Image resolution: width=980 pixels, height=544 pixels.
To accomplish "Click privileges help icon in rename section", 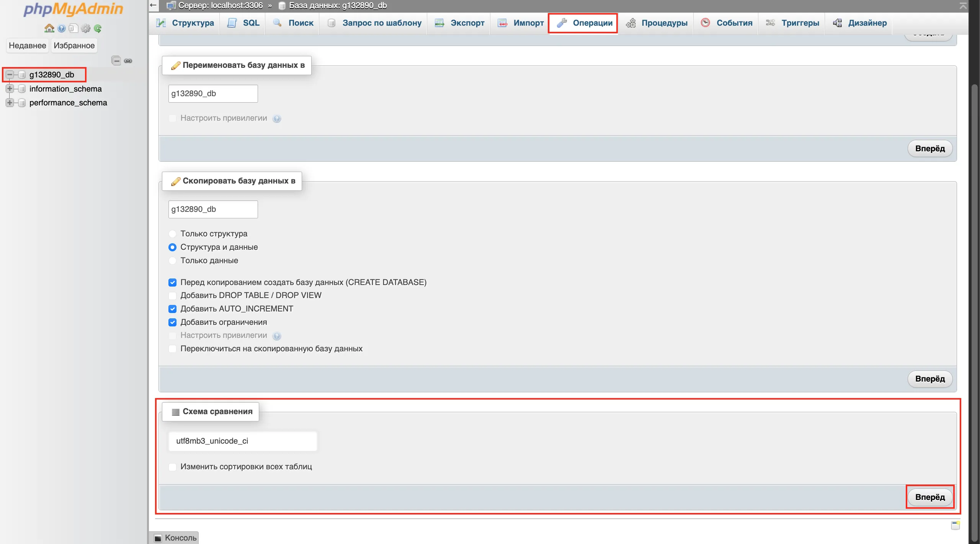I will point(277,119).
